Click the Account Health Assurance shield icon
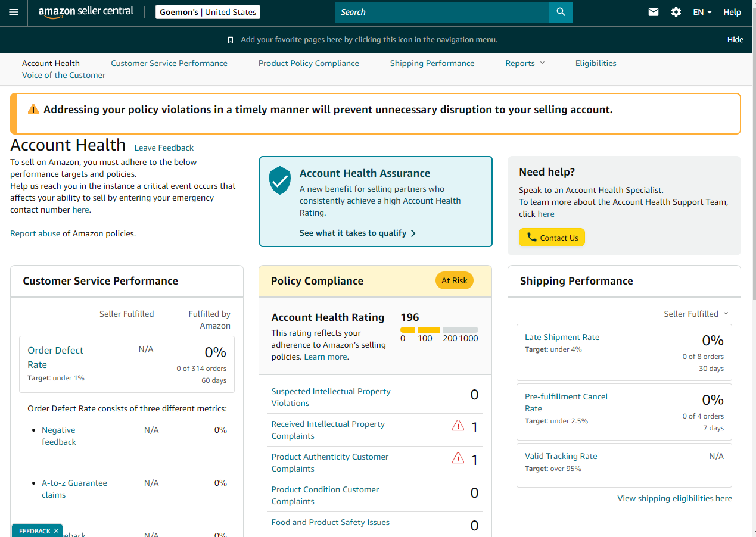The height and width of the screenshot is (537, 756). [x=280, y=180]
